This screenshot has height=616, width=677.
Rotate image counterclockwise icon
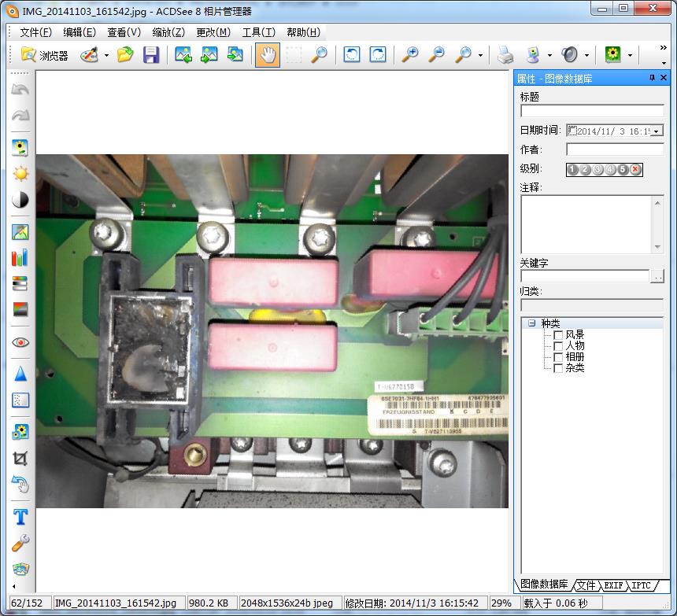351,55
